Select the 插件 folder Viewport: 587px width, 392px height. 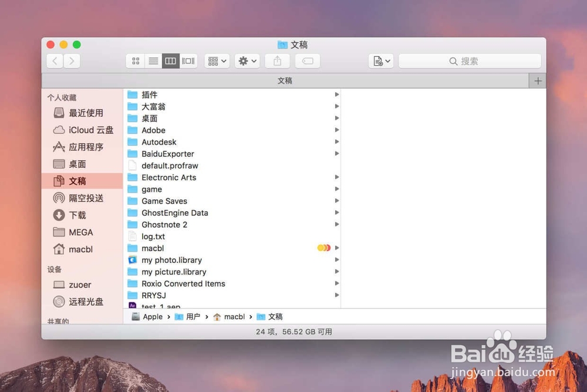pyautogui.click(x=232, y=94)
